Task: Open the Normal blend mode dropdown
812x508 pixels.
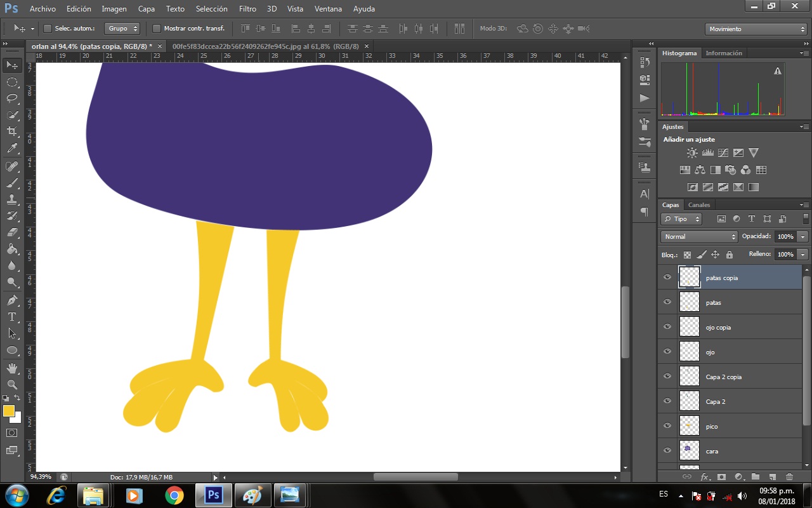Action: [698, 236]
